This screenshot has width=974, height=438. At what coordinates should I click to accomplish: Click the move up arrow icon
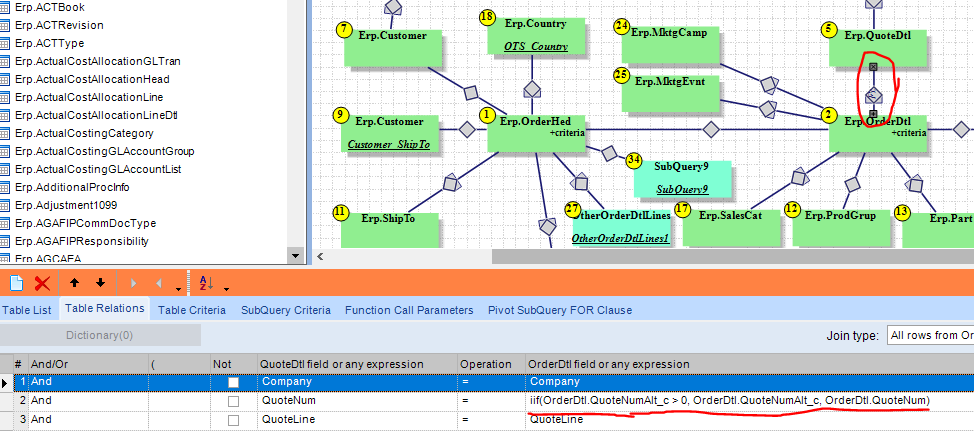click(x=75, y=283)
